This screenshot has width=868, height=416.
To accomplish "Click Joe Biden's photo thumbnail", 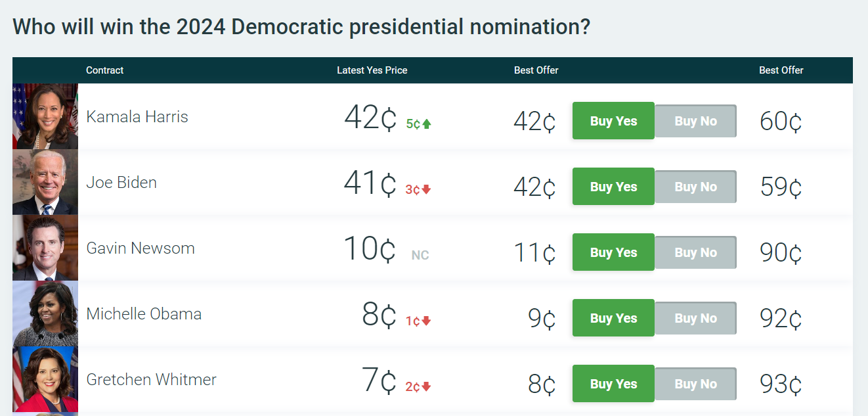I will coord(45,182).
